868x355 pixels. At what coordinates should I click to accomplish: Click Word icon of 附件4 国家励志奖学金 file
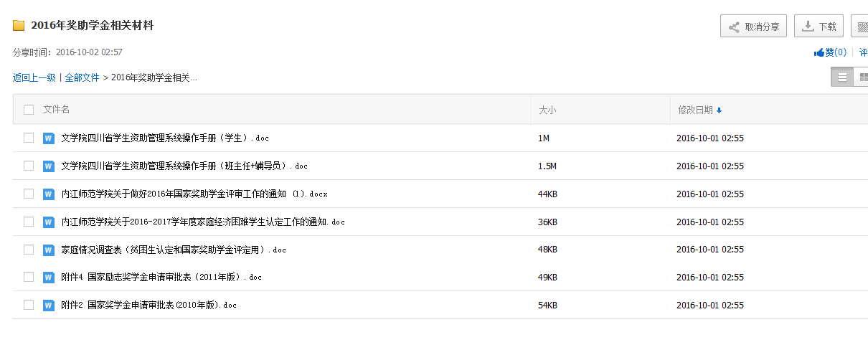(x=49, y=277)
